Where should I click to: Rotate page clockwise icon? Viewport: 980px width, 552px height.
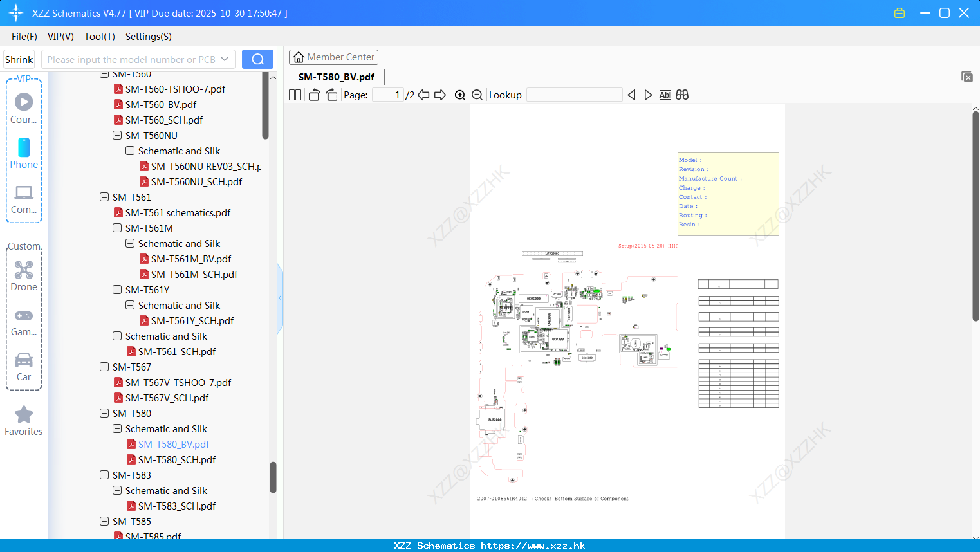331,95
